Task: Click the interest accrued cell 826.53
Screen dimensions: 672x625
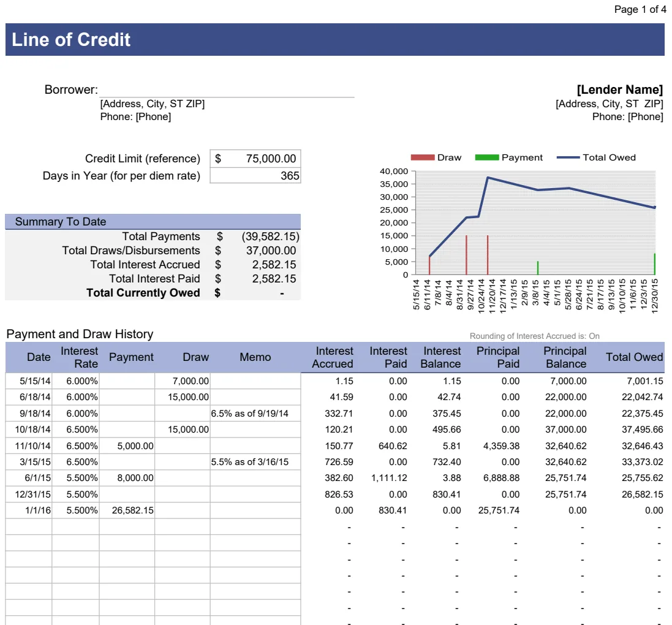Action: point(339,494)
